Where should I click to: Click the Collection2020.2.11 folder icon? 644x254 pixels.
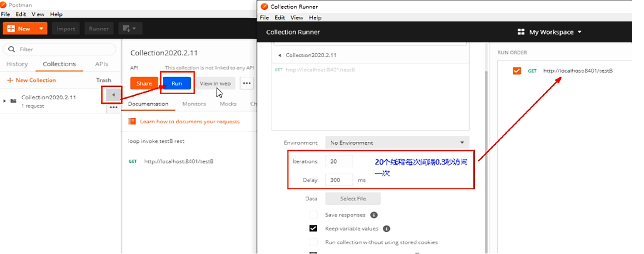pos(13,101)
